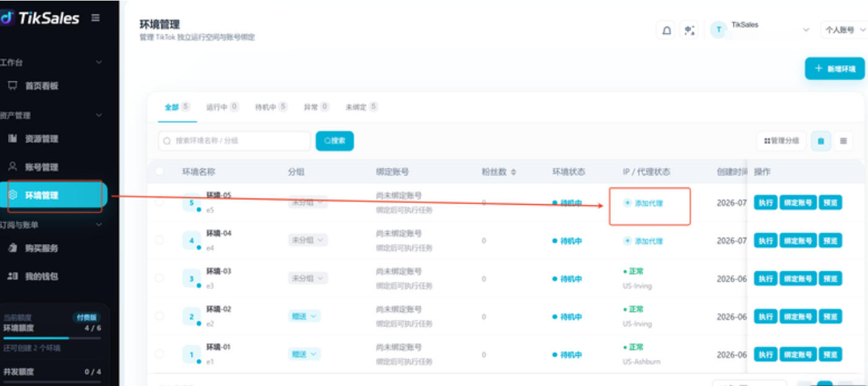Click the search magnifier icon in input
This screenshot has width=868, height=386.
point(167,141)
